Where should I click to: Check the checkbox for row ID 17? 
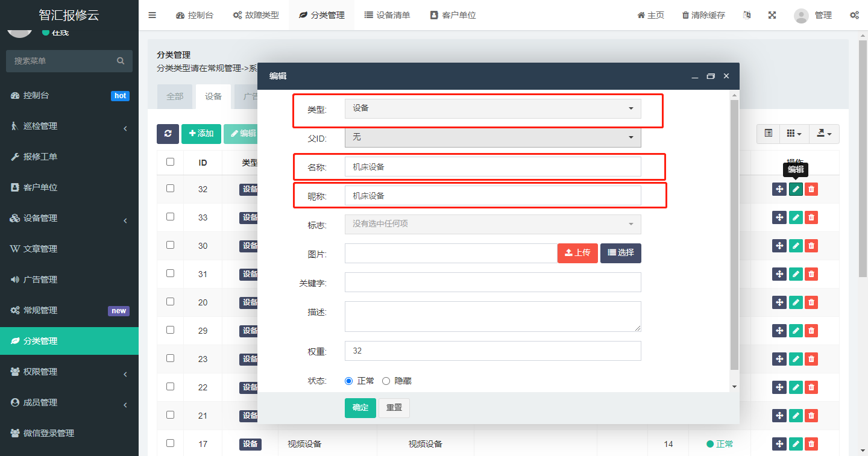170,443
